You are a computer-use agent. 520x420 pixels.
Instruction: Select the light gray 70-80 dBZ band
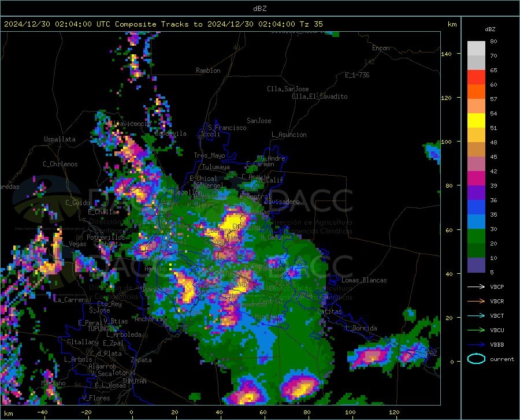click(x=476, y=49)
